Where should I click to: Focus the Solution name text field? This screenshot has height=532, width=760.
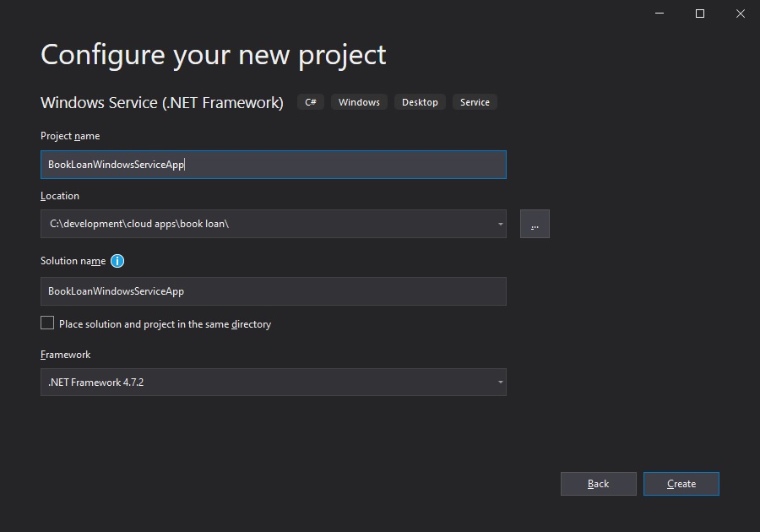(x=274, y=291)
